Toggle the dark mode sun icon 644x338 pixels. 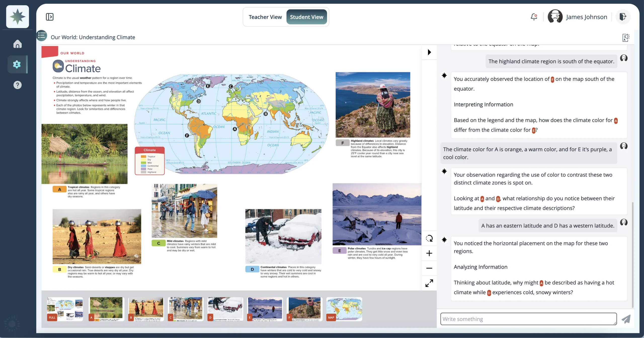pos(12,324)
